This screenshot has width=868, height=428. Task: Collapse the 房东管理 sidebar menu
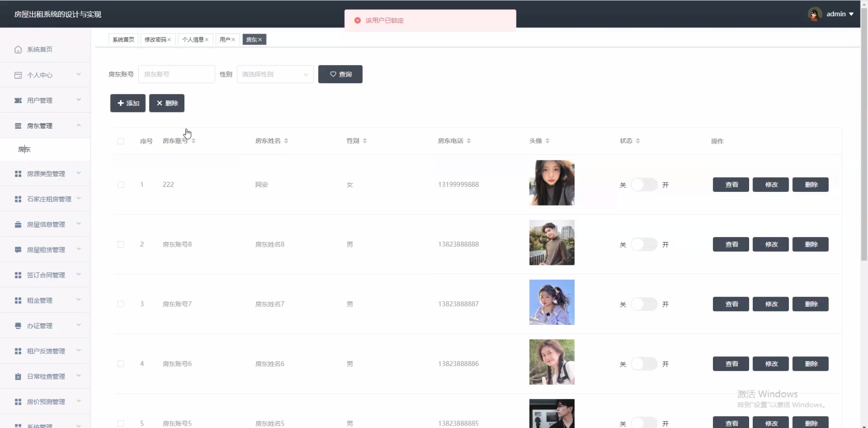46,126
